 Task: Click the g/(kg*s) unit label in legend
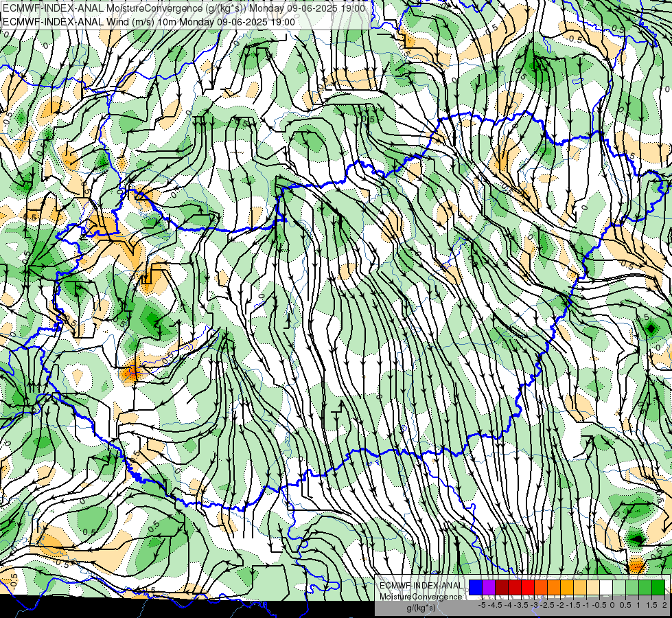click(421, 608)
